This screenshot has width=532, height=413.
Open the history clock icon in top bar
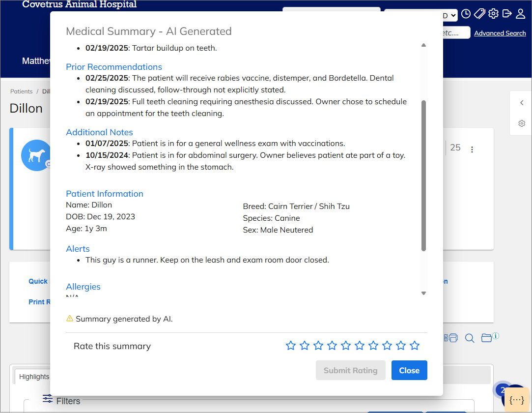[466, 14]
